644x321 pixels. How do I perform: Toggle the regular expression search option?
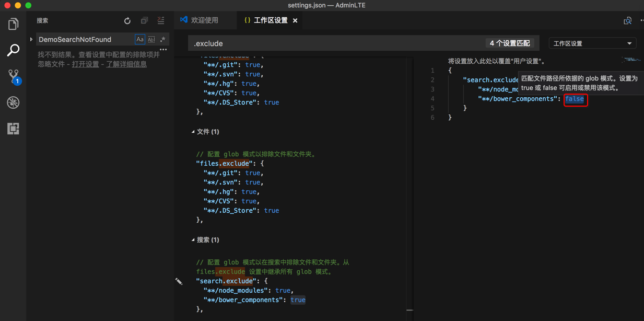coord(162,40)
